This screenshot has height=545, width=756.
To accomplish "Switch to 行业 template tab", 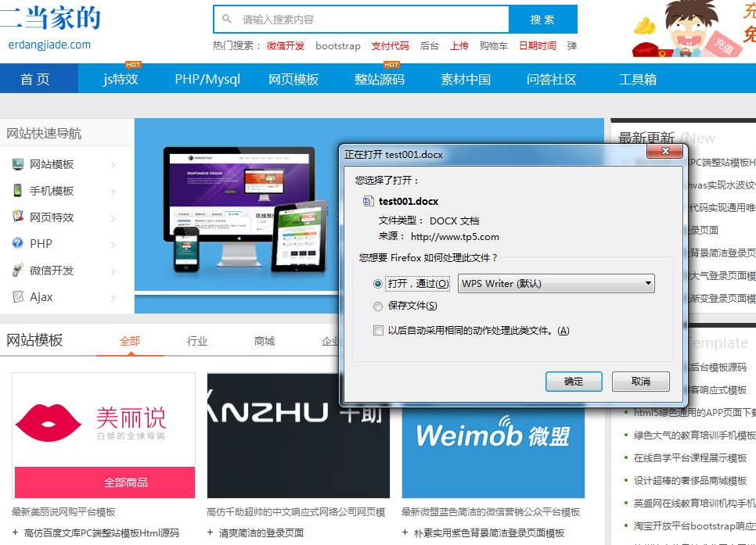I will (x=197, y=341).
